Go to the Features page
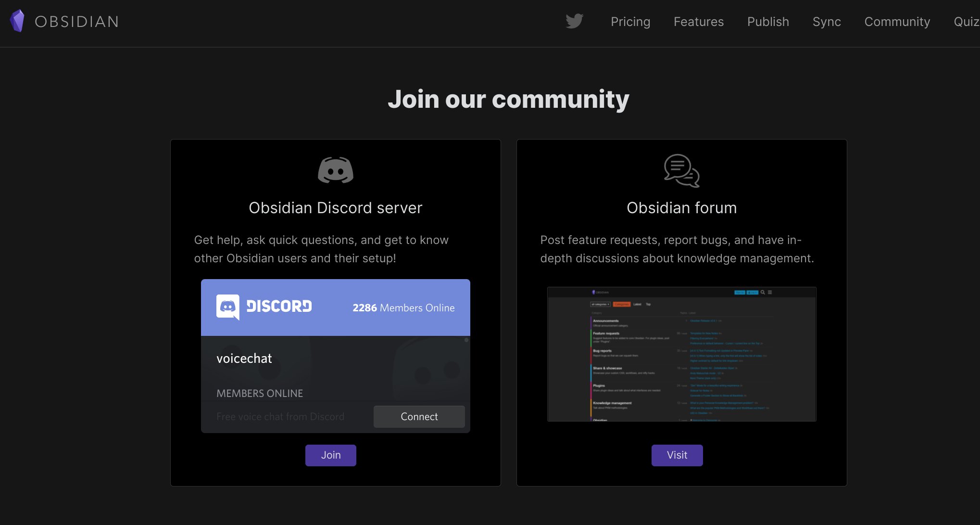 698,22
